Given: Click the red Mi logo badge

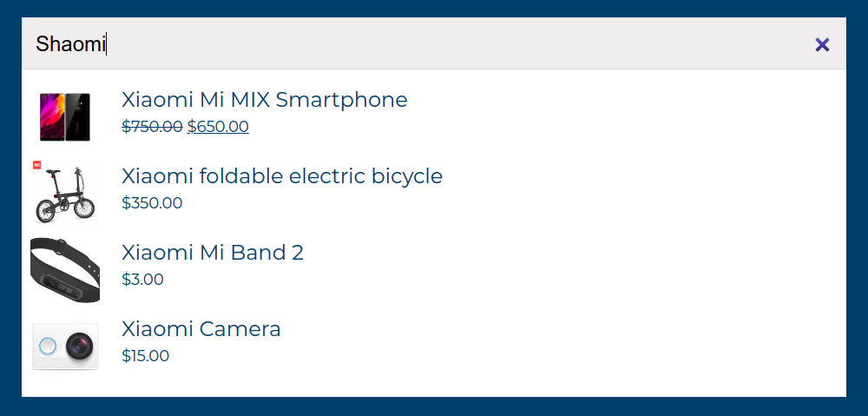Looking at the screenshot, I should coord(37,164).
